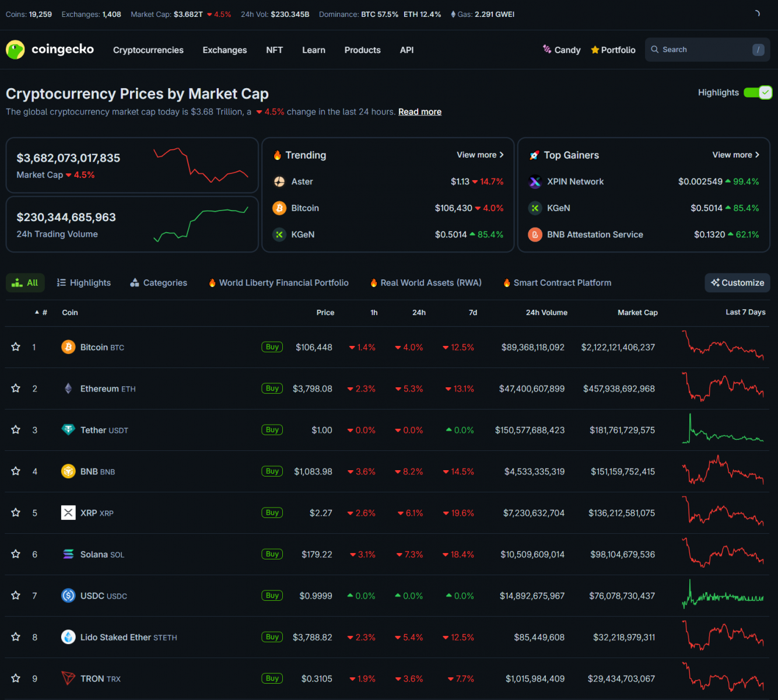Star Ethereum to add it to favorites
The image size is (778, 700).
point(15,388)
